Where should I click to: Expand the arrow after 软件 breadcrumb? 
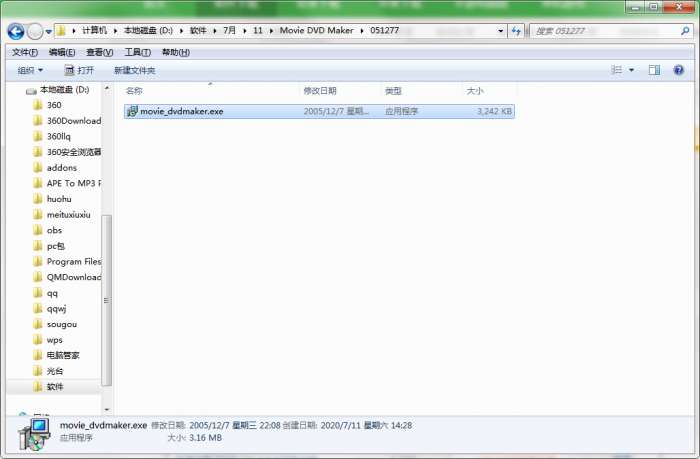click(x=215, y=31)
